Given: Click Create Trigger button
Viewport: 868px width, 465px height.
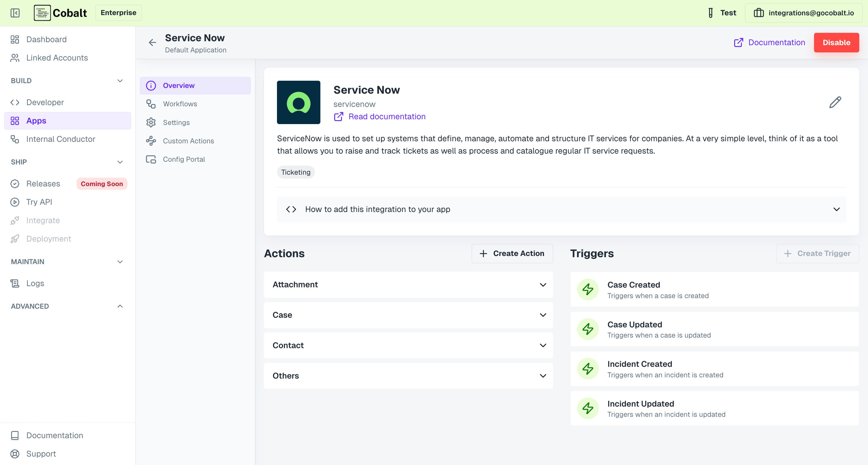Looking at the screenshot, I should pos(817,254).
